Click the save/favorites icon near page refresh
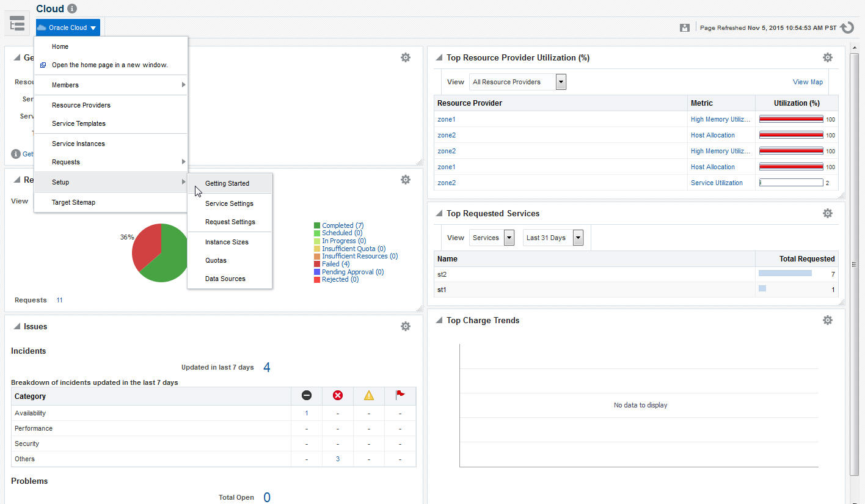The width and height of the screenshot is (865, 504). (685, 27)
